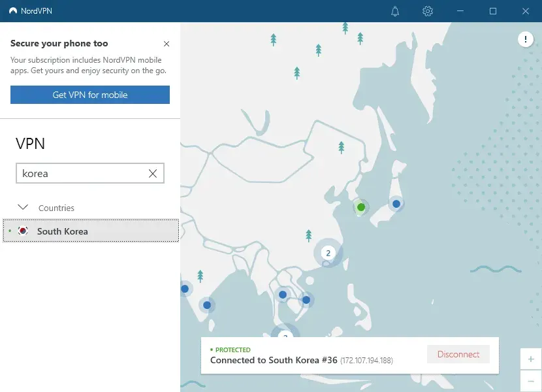Screen dimensions: 542x392
Task: Close the NordVPN window
Action: pyautogui.click(x=526, y=11)
